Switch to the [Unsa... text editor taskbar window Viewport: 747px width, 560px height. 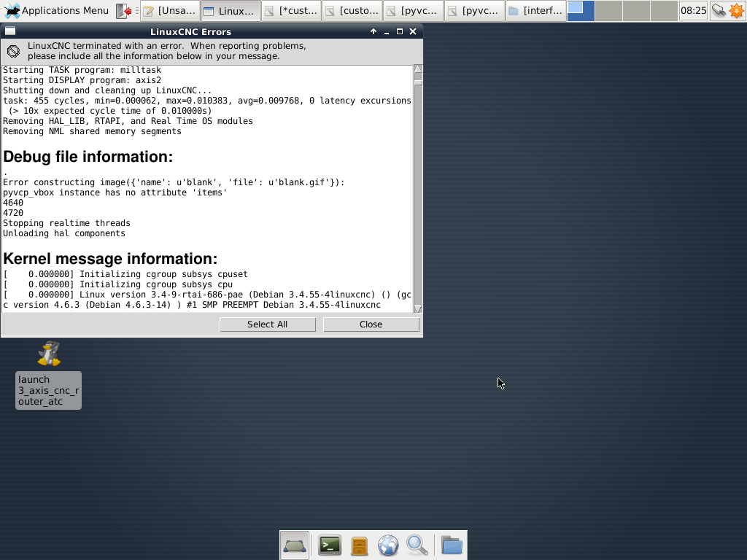pyautogui.click(x=170, y=10)
